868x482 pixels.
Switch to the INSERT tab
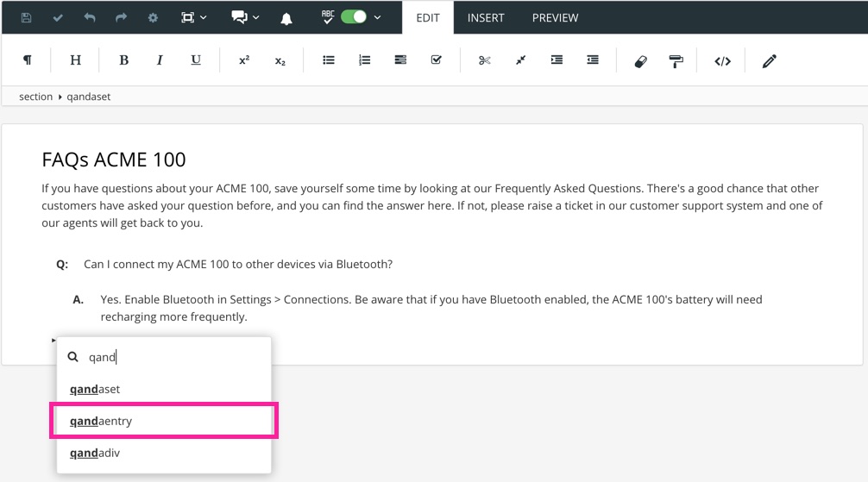(x=486, y=17)
